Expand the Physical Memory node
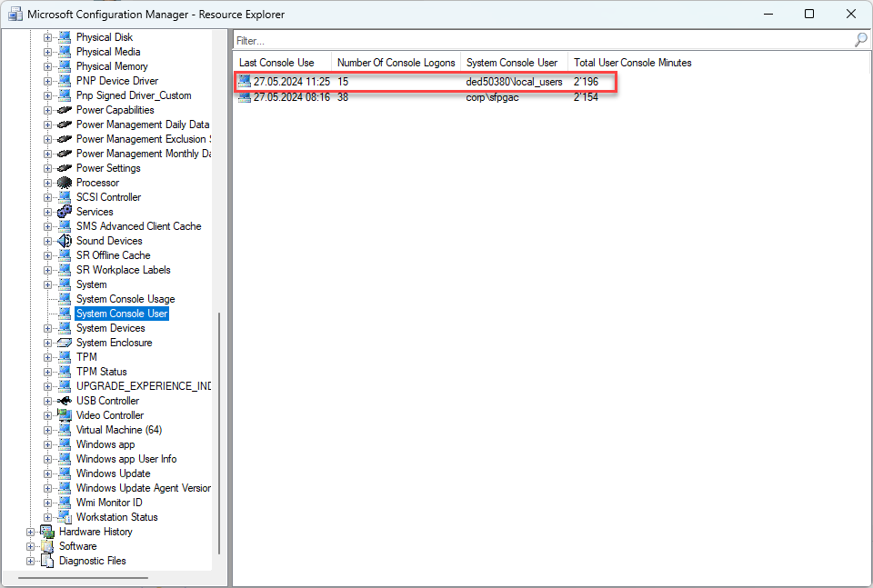873x588 pixels. pos(47,66)
